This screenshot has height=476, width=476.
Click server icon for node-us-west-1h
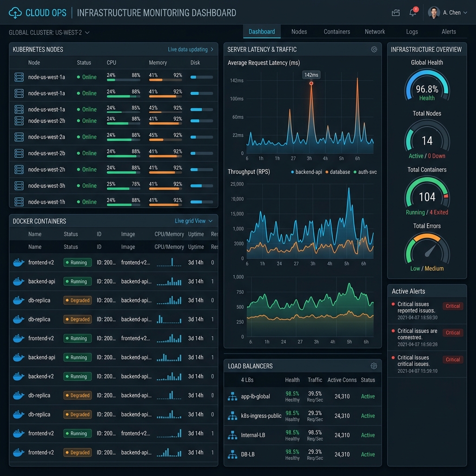point(19,202)
